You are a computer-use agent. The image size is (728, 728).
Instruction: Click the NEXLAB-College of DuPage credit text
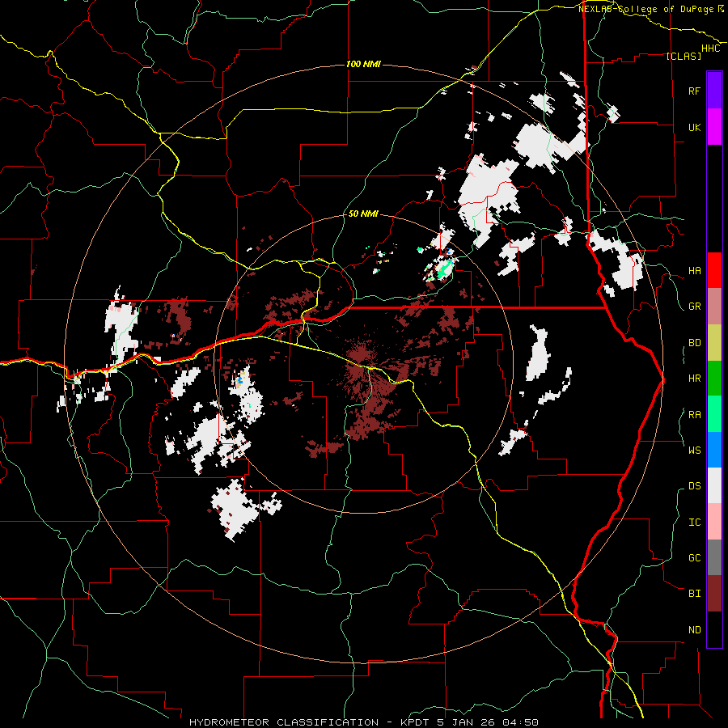pyautogui.click(x=650, y=9)
